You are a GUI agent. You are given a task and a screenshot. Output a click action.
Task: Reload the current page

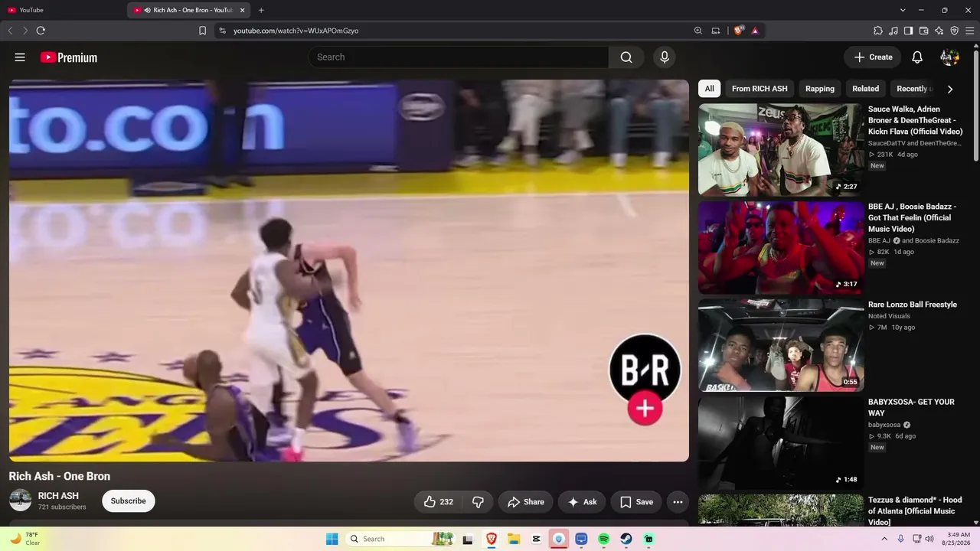(x=41, y=31)
